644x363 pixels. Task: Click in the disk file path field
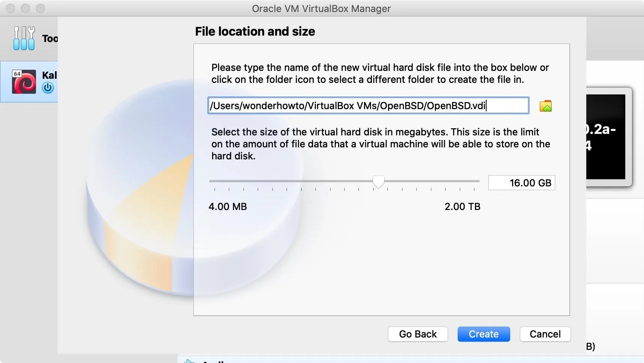pos(368,105)
